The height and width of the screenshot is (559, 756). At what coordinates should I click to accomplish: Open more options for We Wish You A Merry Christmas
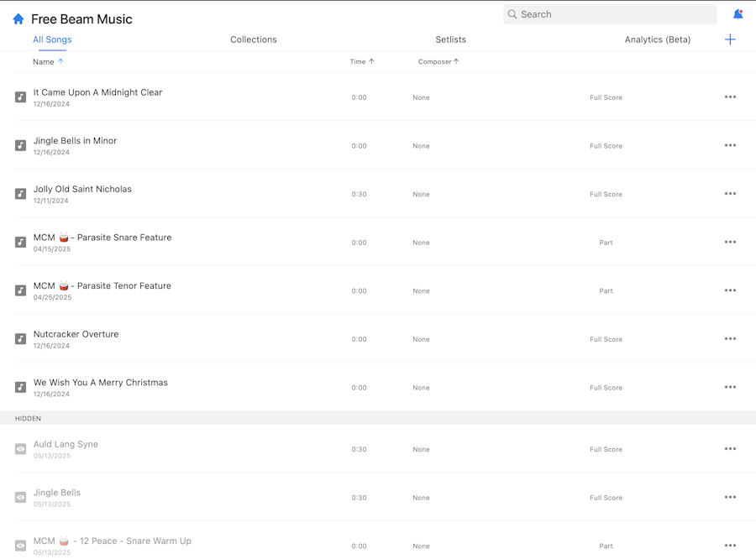(x=730, y=387)
